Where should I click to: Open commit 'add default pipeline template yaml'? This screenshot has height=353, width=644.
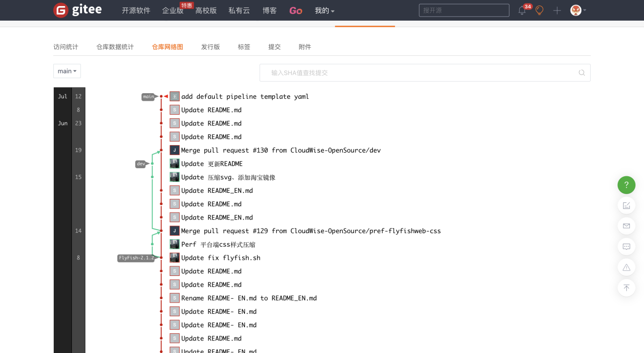[x=245, y=97]
